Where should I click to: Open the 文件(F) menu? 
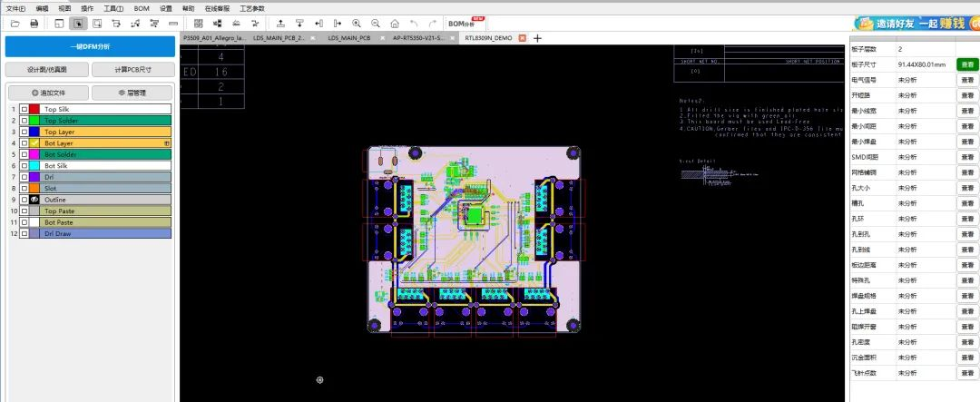[x=15, y=9]
